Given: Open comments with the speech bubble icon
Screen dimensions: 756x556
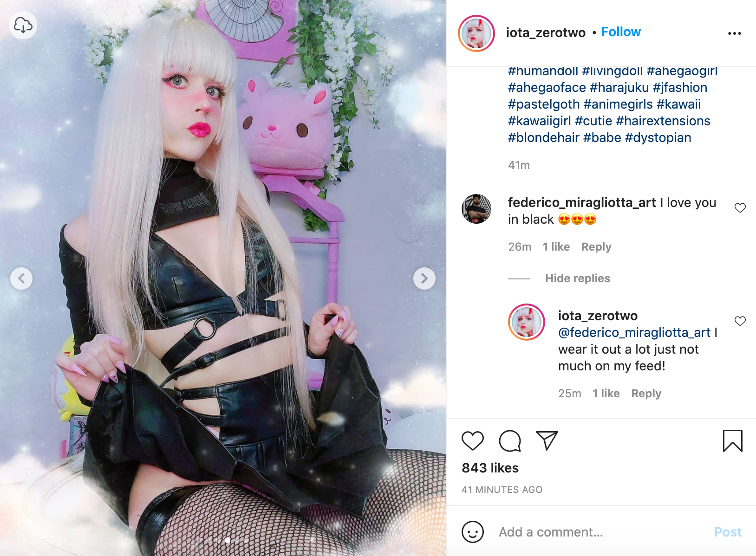Looking at the screenshot, I should pyautogui.click(x=510, y=440).
